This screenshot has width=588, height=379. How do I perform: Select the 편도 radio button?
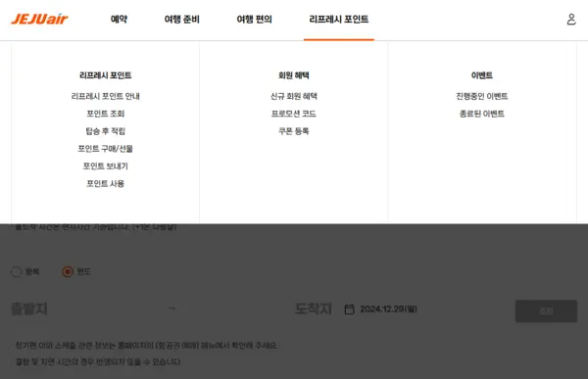coord(68,272)
